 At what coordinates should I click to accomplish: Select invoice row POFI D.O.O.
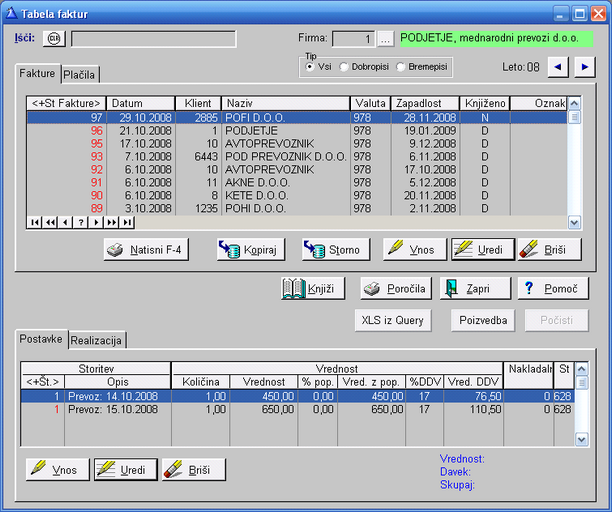click(297, 117)
